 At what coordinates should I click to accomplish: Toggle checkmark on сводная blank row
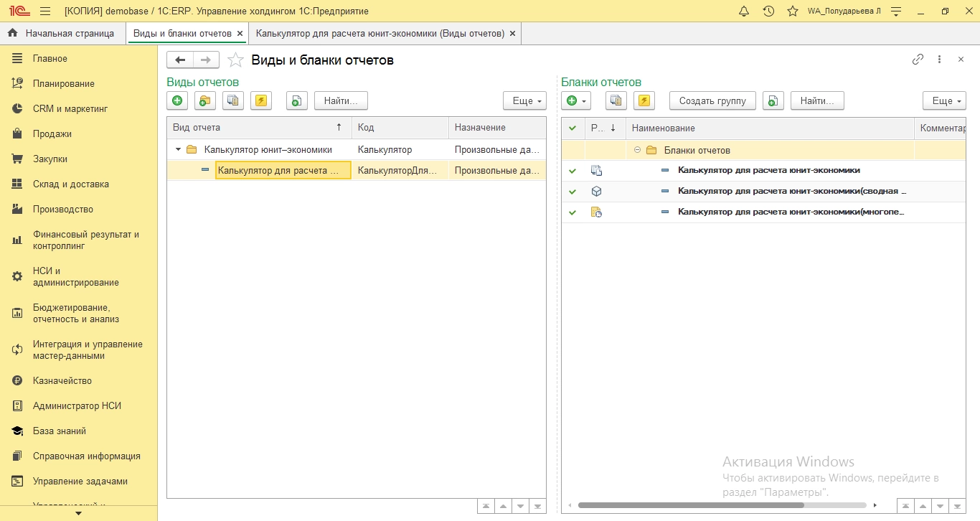pos(573,192)
